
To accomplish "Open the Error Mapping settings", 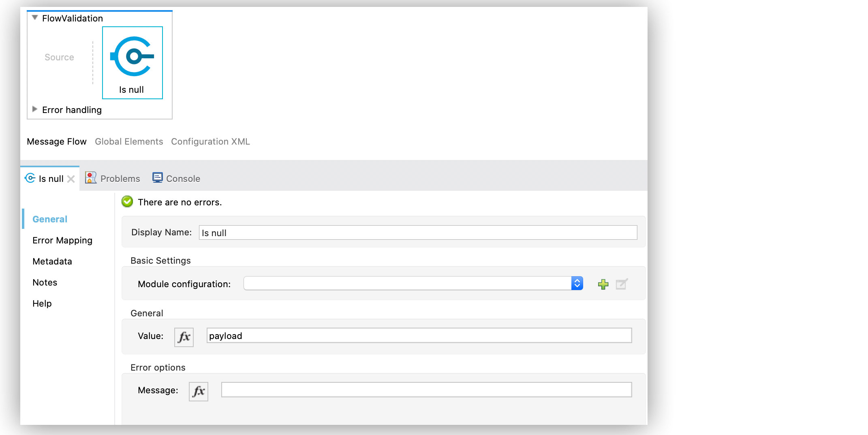I will (x=62, y=240).
